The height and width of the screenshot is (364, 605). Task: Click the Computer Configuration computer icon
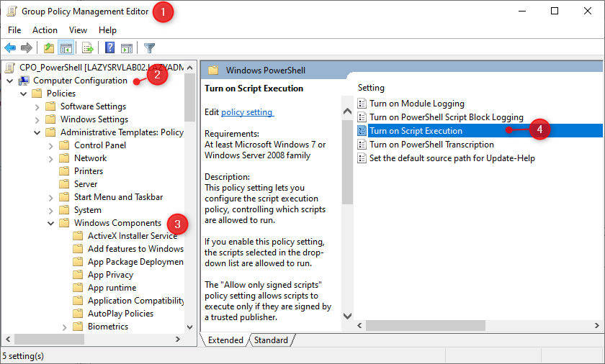click(24, 81)
